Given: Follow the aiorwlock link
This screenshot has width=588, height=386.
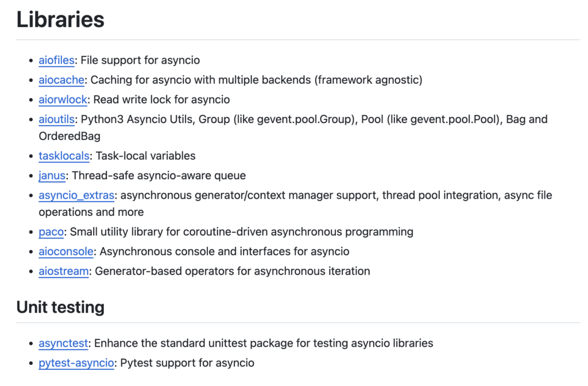Looking at the screenshot, I should tap(63, 99).
